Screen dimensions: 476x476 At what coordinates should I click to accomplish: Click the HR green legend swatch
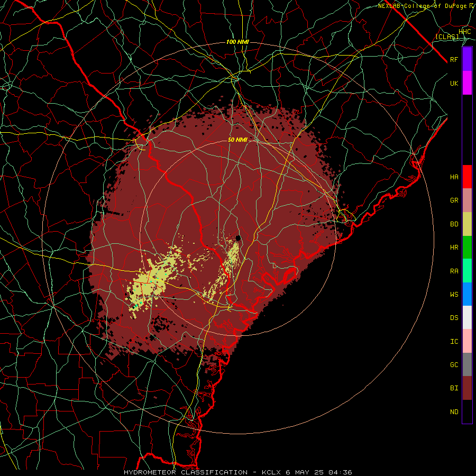pyautogui.click(x=467, y=247)
